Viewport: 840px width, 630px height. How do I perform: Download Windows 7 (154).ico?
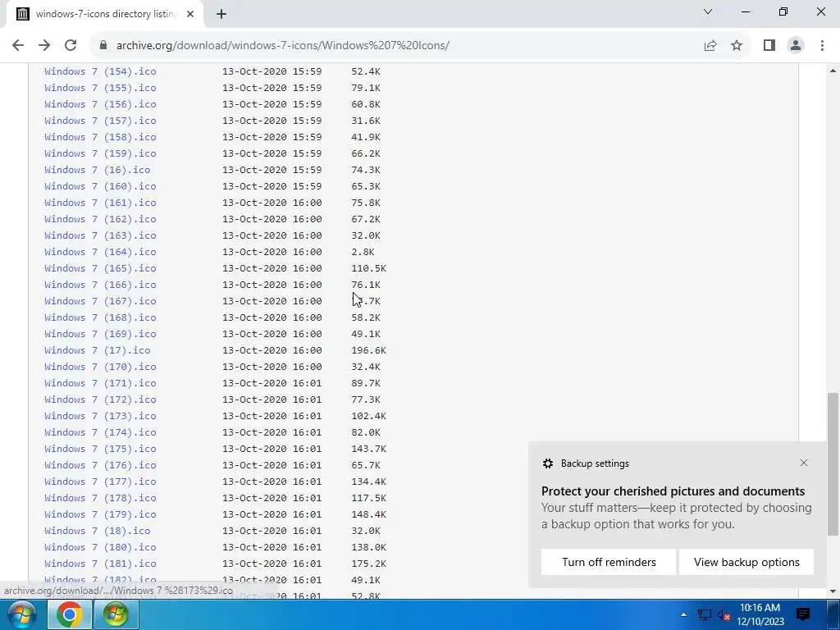point(100,71)
